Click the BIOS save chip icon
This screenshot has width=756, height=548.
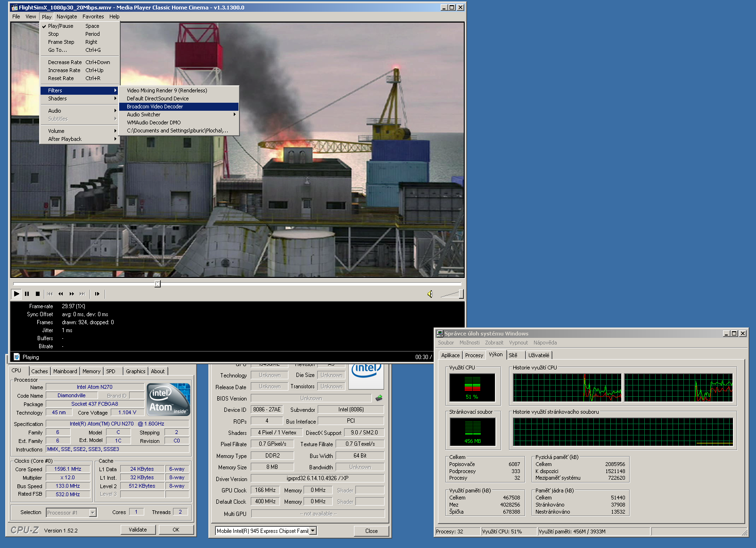(x=379, y=398)
